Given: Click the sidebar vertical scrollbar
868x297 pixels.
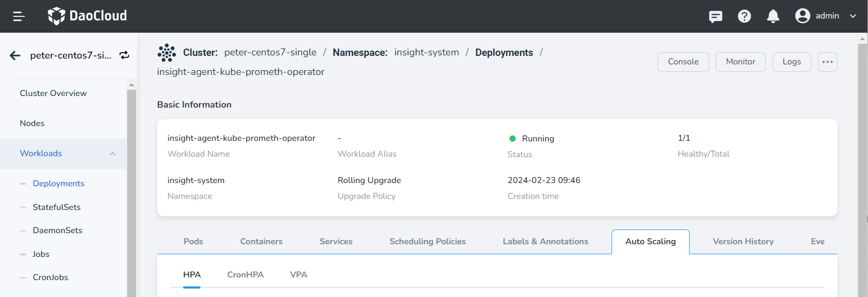Looking at the screenshot, I should (131, 190).
